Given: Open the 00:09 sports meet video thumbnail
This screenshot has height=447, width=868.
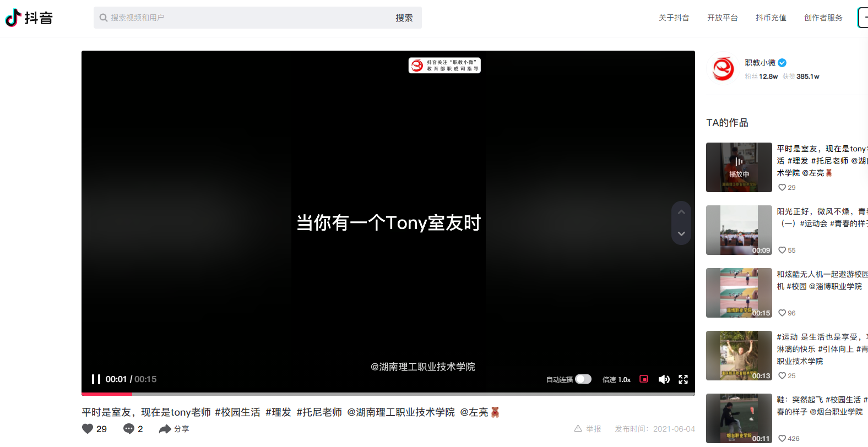Looking at the screenshot, I should [739, 230].
